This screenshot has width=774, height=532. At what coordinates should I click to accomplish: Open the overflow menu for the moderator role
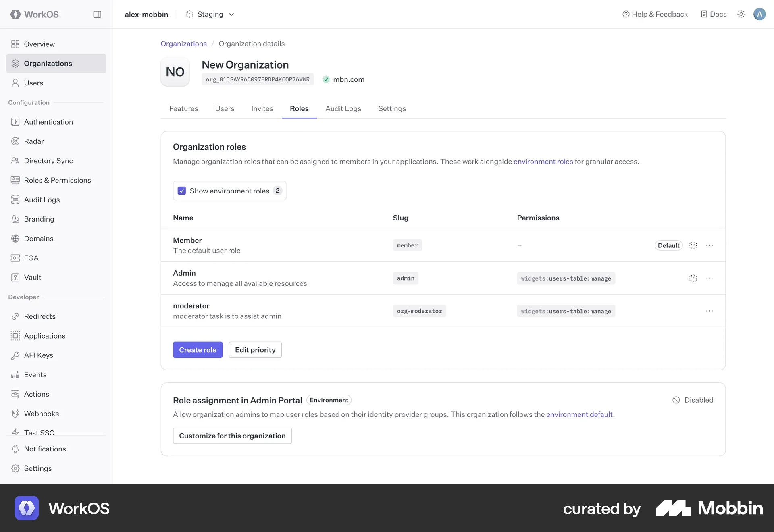709,311
